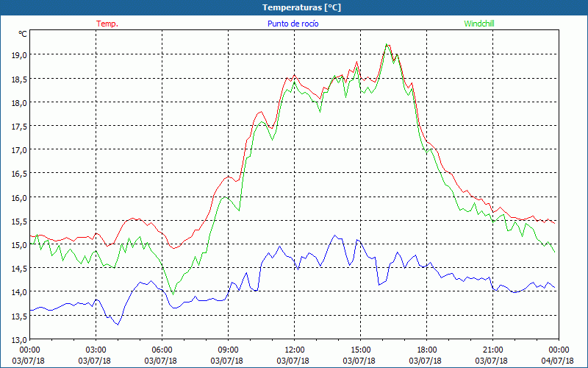588x368 pixels.
Task: Click the 09:00 time axis label
Action: [228, 350]
